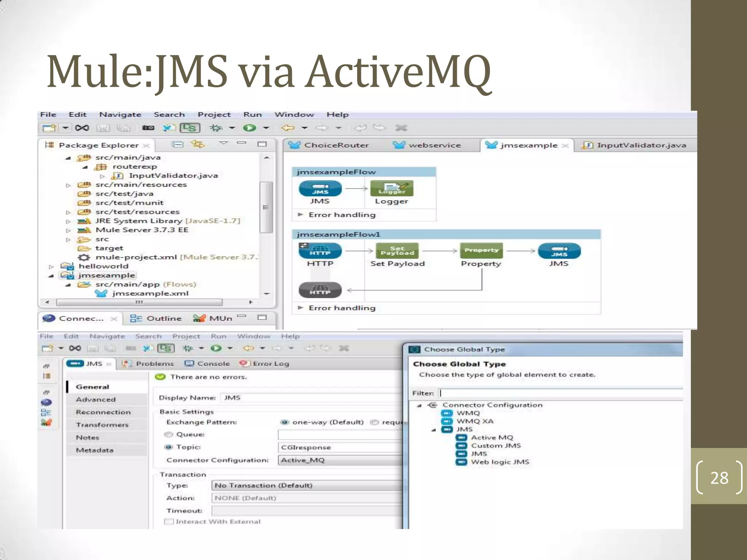Select the Logger component in jmsexampleFlow
747x560 pixels.
392,188
